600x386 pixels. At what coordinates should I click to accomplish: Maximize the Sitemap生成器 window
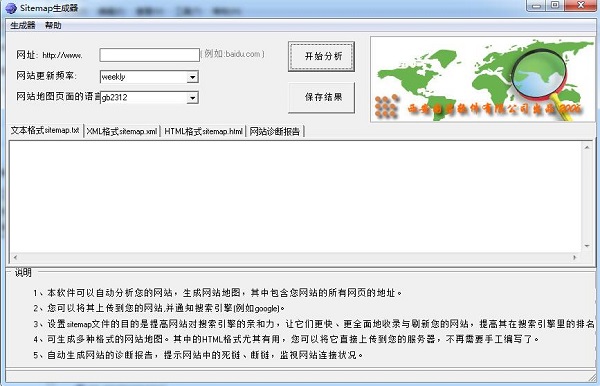(x=555, y=6)
